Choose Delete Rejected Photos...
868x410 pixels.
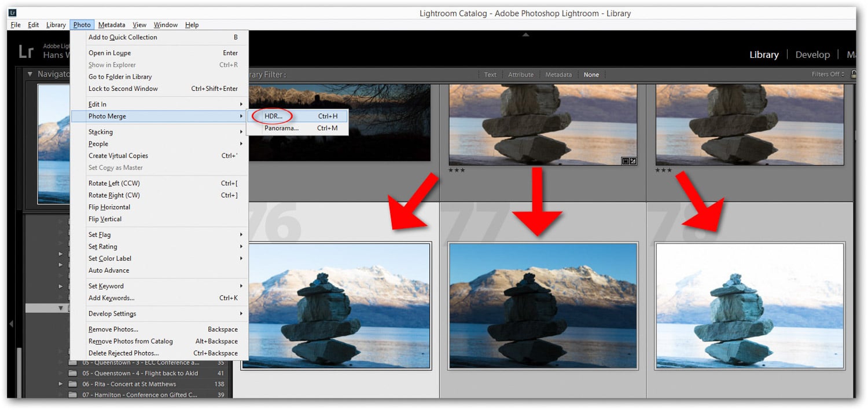[159, 353]
